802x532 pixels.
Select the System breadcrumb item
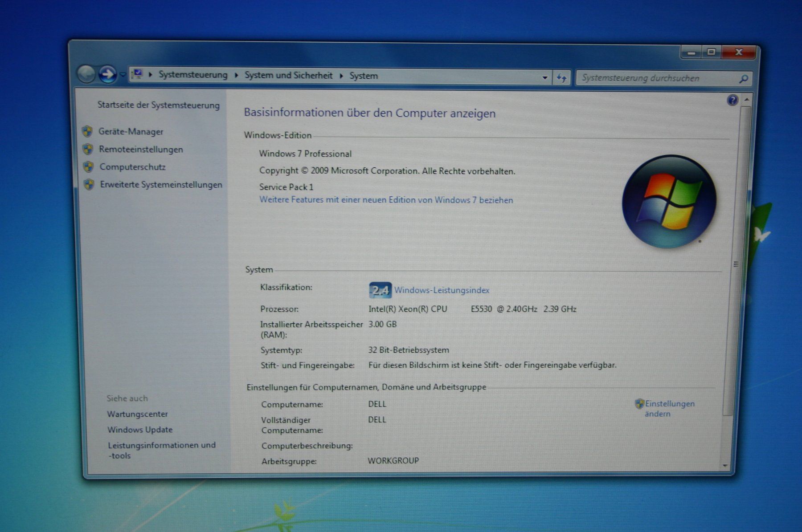[364, 76]
